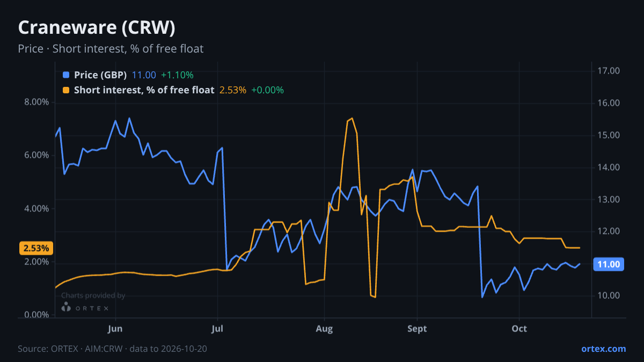Image resolution: width=644 pixels, height=362 pixels.
Task: Click the +1.10% price change value
Action: tap(177, 75)
